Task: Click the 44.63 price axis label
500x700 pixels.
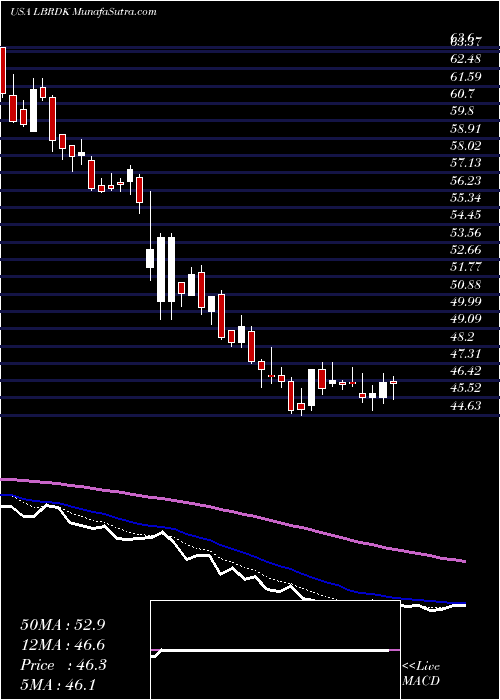Action: [465, 406]
